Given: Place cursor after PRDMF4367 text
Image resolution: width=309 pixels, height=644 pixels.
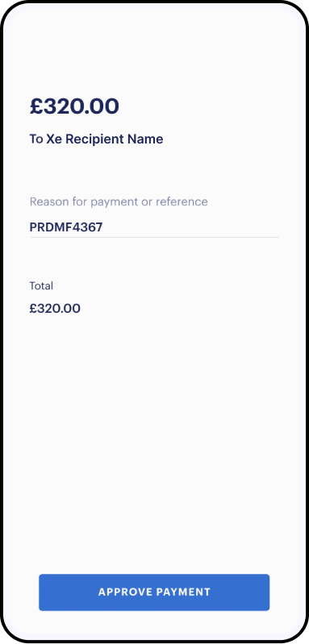Looking at the screenshot, I should [x=104, y=227].
